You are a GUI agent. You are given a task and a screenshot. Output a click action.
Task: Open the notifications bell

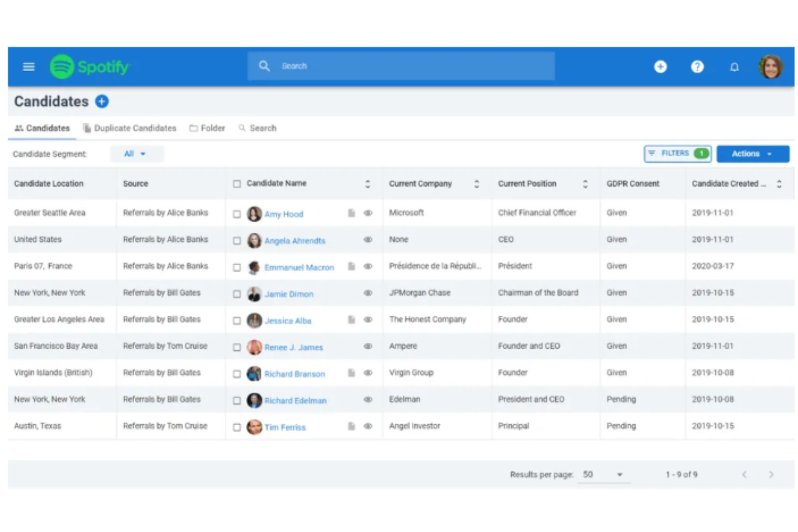[734, 67]
